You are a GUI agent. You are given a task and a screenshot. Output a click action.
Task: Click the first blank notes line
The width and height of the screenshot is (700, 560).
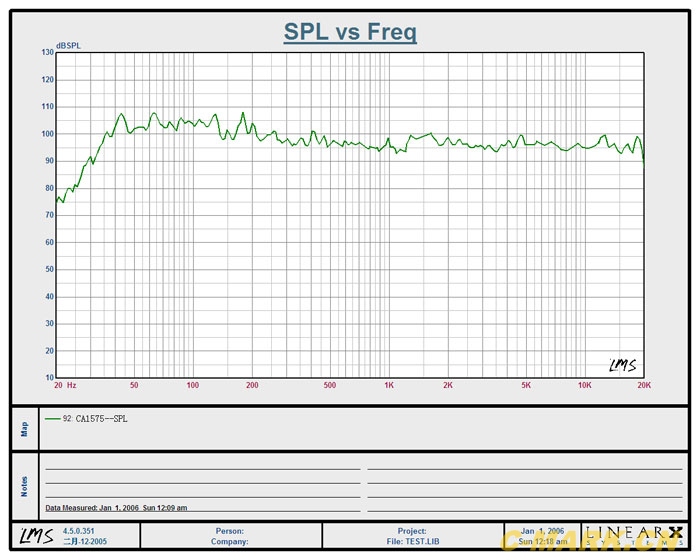pos(202,468)
